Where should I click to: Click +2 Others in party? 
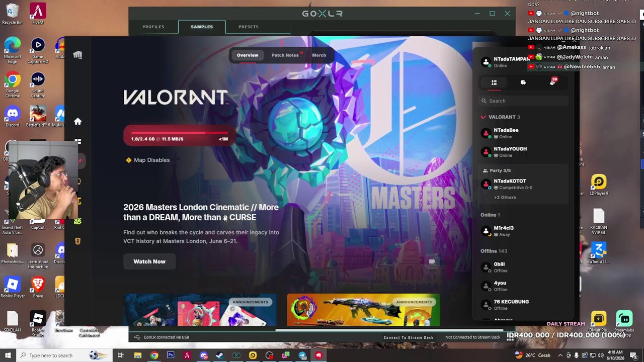(x=505, y=197)
